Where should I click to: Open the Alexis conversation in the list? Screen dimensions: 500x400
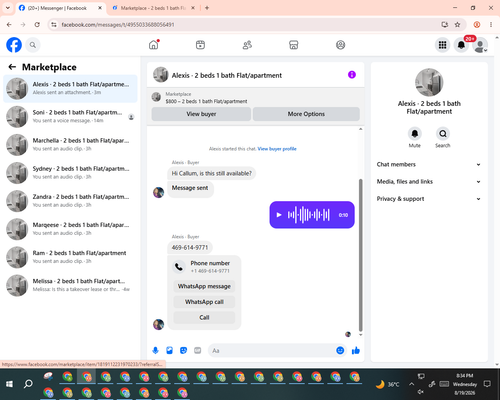tap(70, 89)
